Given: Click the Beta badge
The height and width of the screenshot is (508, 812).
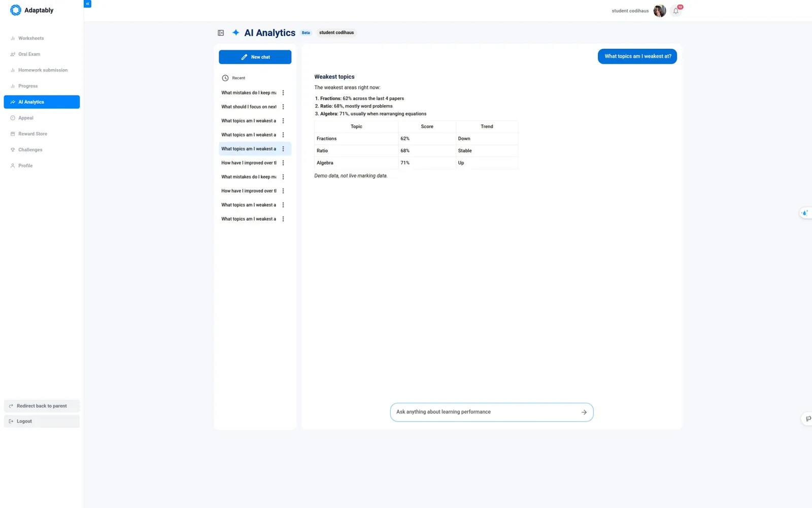Looking at the screenshot, I should coord(306,33).
